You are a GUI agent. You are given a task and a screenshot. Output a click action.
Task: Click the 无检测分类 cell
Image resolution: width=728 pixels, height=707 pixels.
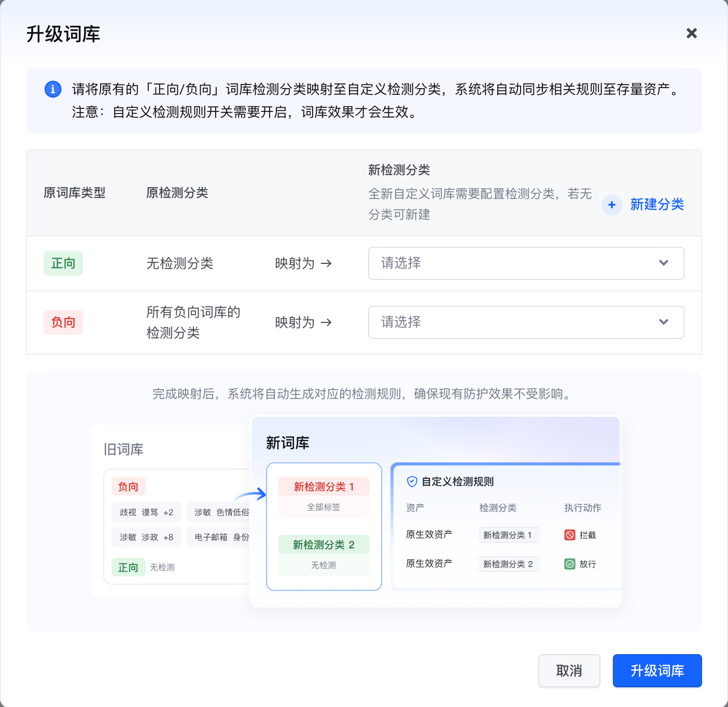[180, 263]
